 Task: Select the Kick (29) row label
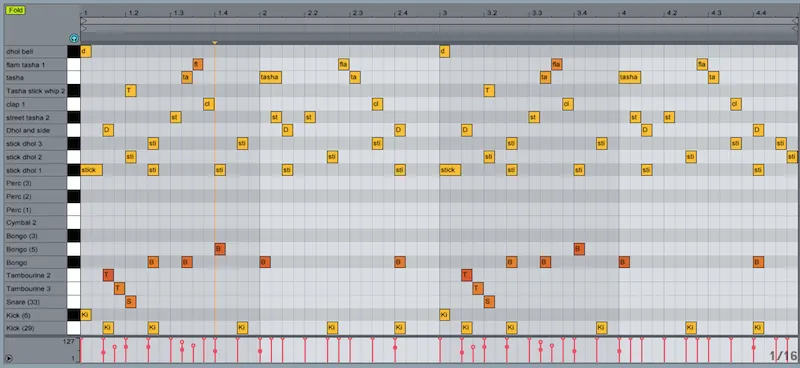[x=36, y=328]
